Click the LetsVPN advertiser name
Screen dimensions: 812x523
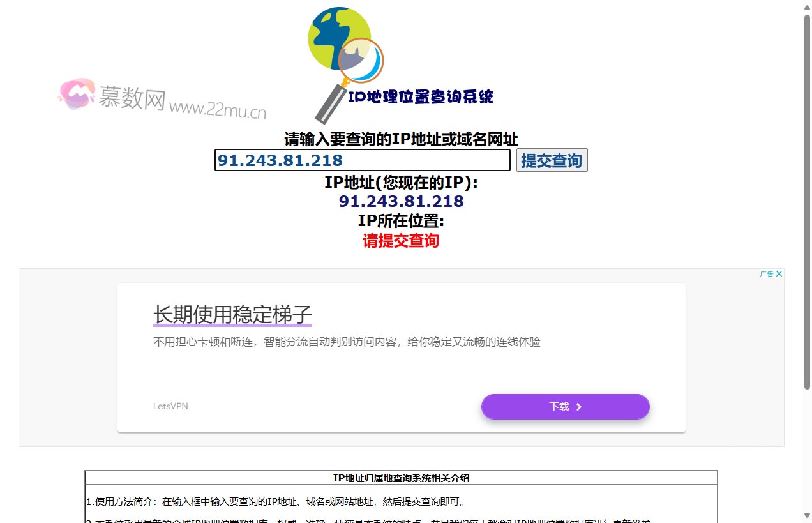(x=170, y=406)
